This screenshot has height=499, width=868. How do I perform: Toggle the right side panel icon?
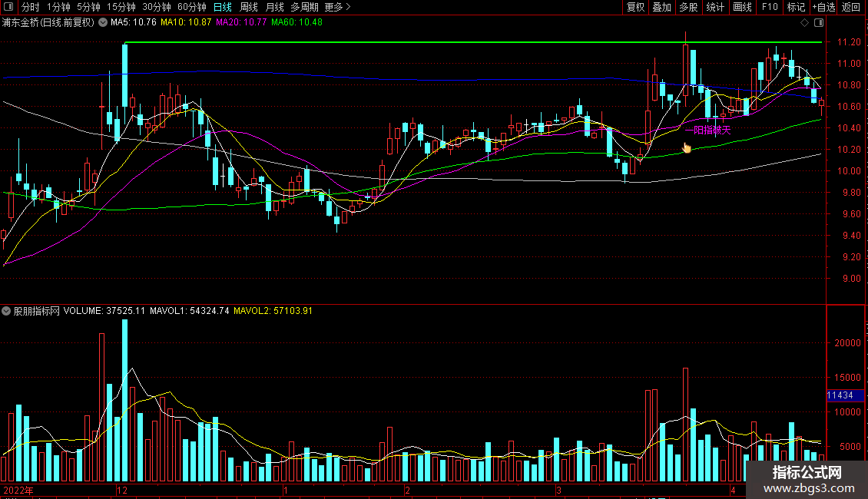tap(819, 23)
